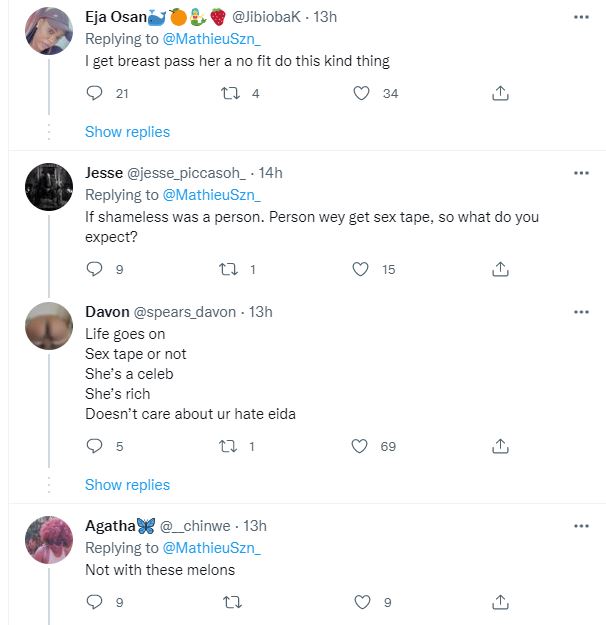Screen dimensions: 606x625
Task: Like Jesse's tweet
Action: point(364,269)
